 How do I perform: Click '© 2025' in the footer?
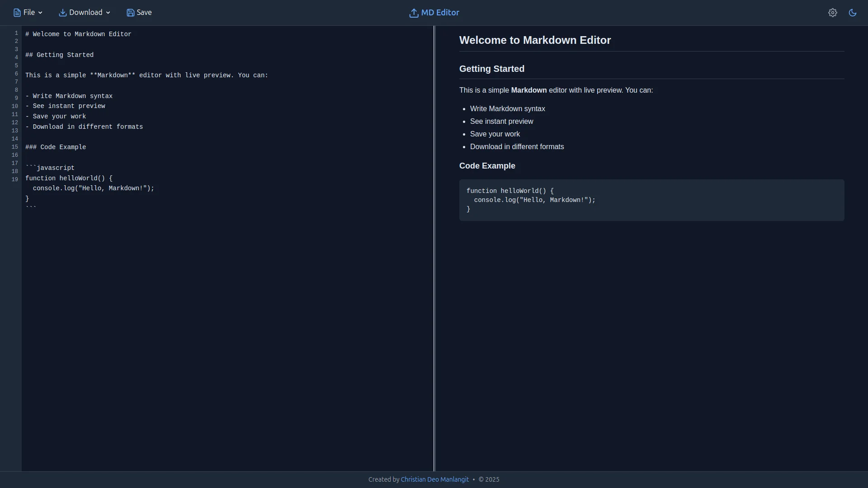489,479
